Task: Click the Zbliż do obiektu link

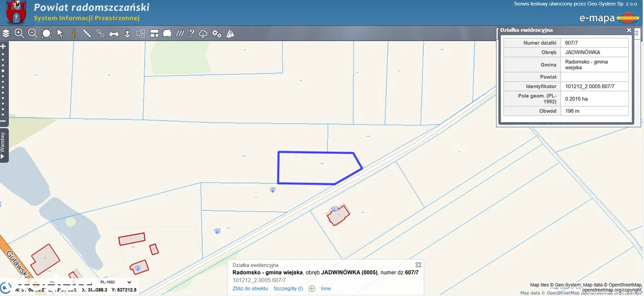Action: 250,288
